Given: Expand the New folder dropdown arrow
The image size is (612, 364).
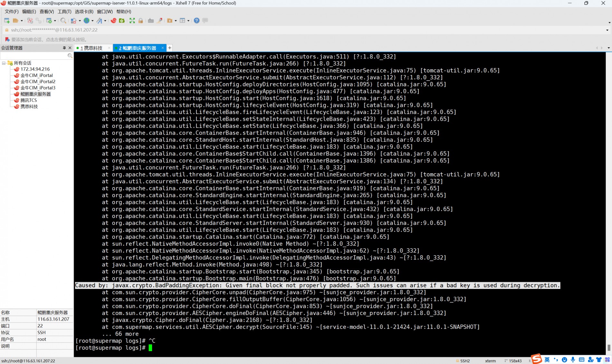Looking at the screenshot, I should (x=176, y=21).
